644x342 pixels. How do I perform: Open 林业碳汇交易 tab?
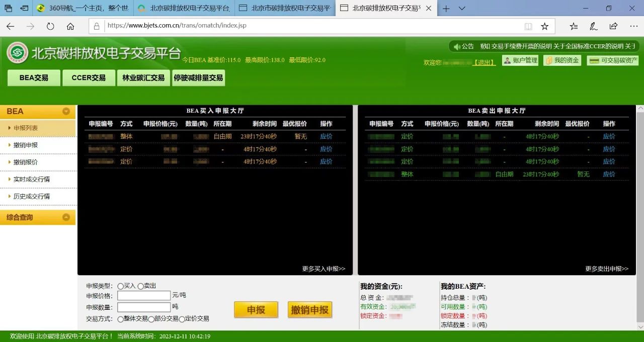pyautogui.click(x=143, y=78)
